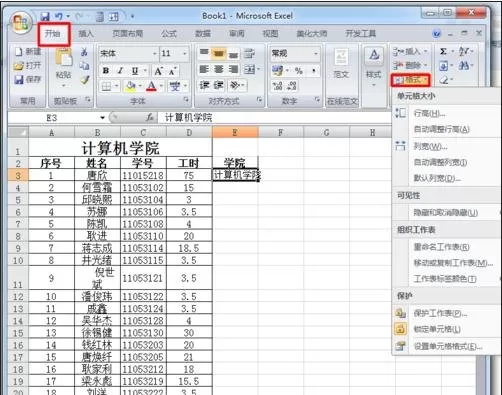Open the round Office button menu

tap(22, 23)
